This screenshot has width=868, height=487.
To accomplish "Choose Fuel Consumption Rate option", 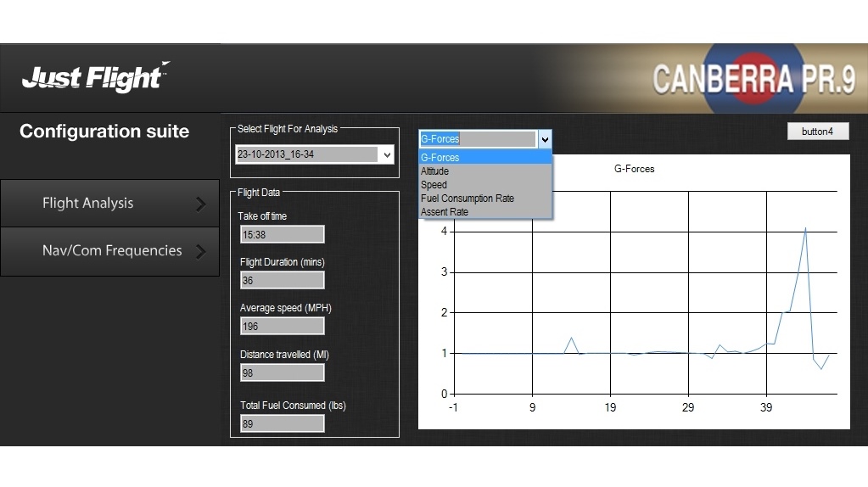I will coord(485,199).
